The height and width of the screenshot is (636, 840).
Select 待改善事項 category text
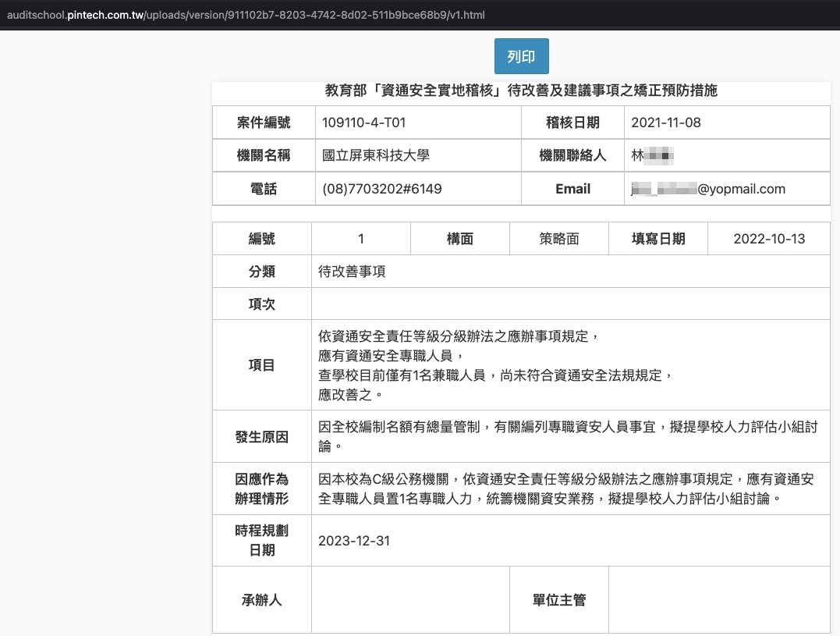coord(352,271)
